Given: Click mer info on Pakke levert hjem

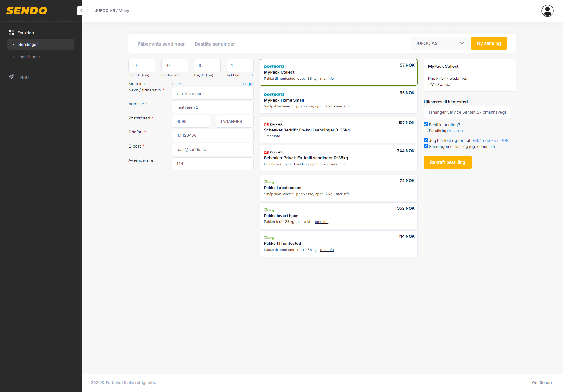Looking at the screenshot, I should (322, 222).
